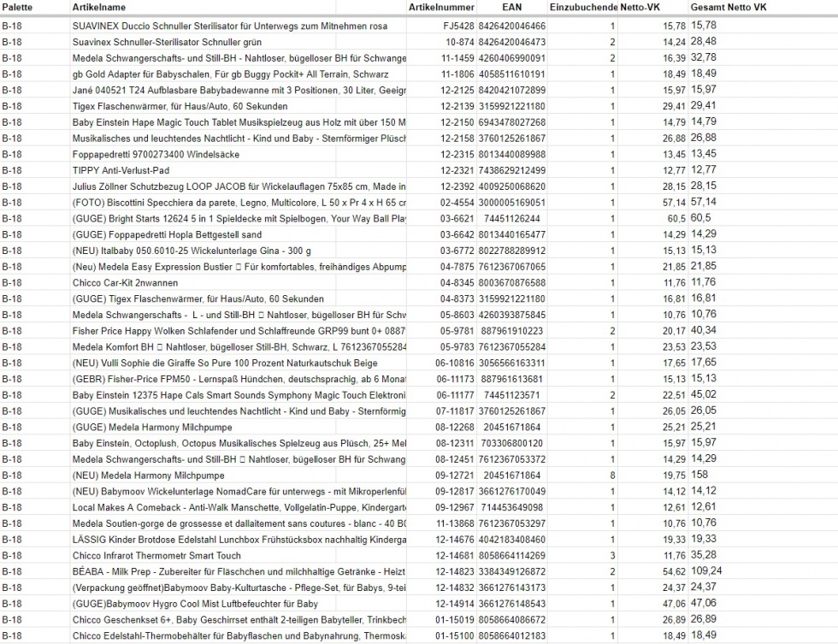
Task: Click the Artikelnummer column header
Action: [x=441, y=8]
